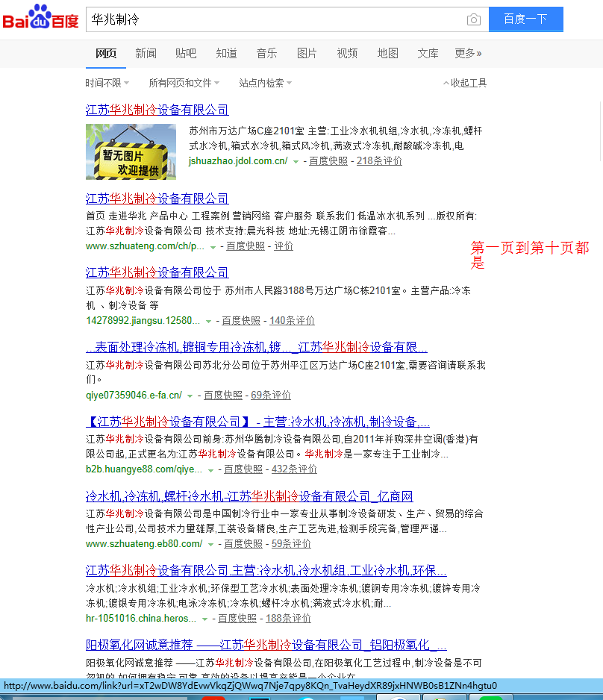The width and height of the screenshot is (603, 700).
Task: Open 百度快照 for the jshuazhao.jdol.com.cn result
Action: pos(328,161)
